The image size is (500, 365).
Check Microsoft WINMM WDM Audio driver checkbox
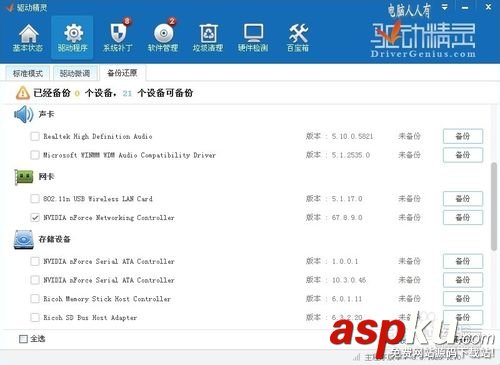(35, 155)
